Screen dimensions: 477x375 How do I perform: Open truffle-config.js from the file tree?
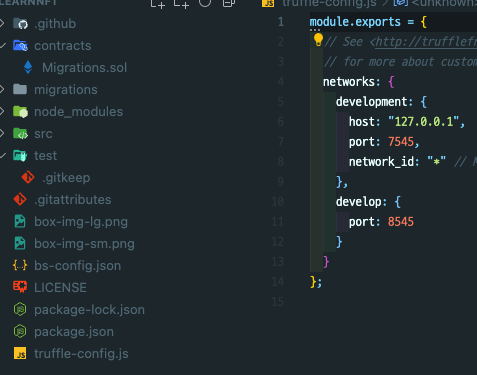pyautogui.click(x=81, y=354)
